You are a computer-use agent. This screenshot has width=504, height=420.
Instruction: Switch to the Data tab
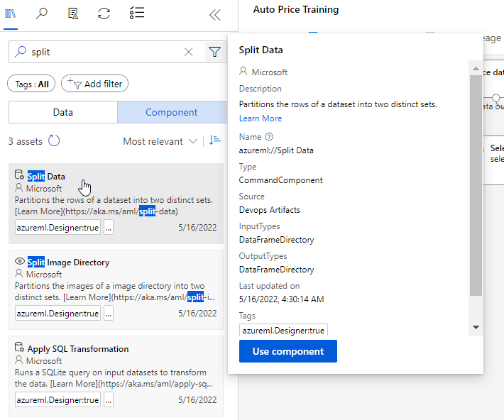[62, 112]
